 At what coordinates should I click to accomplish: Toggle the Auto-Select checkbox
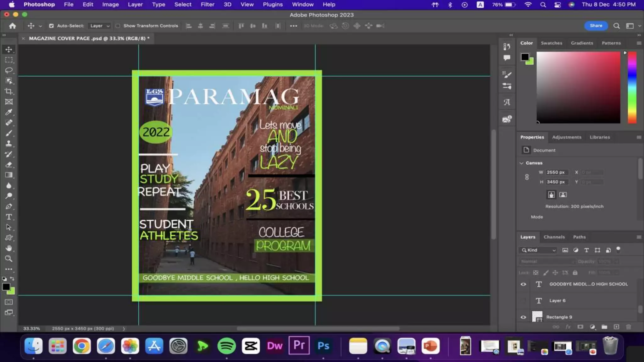coord(51,26)
